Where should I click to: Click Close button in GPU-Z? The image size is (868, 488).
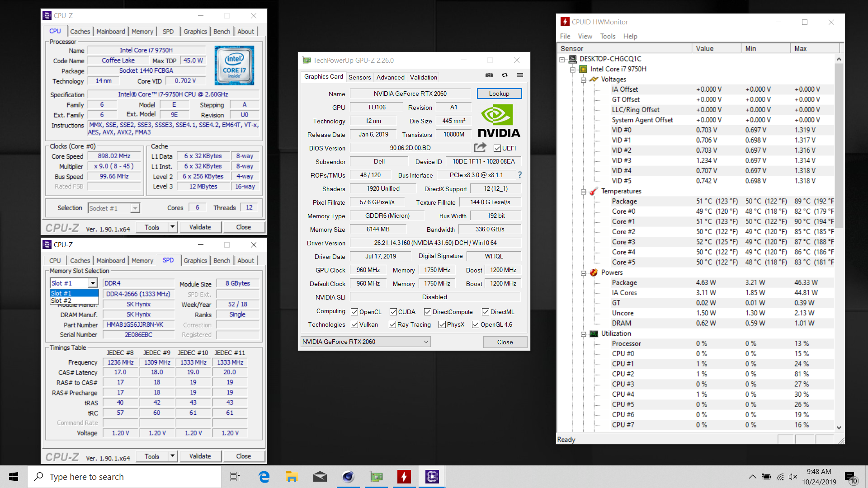(505, 342)
